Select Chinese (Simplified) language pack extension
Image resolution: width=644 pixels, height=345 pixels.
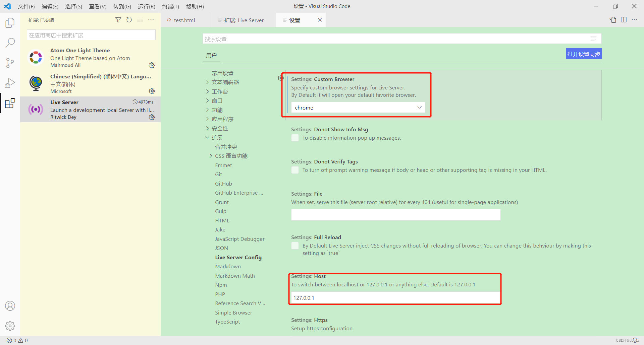[90, 84]
